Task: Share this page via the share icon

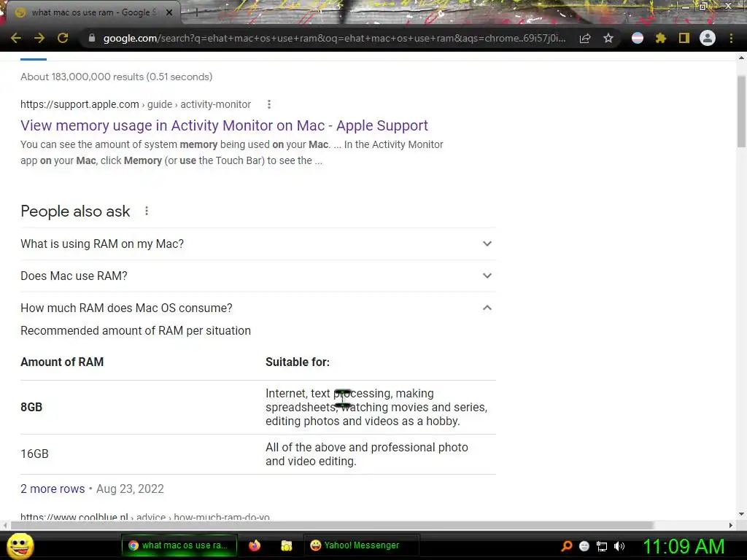Action: (585, 38)
